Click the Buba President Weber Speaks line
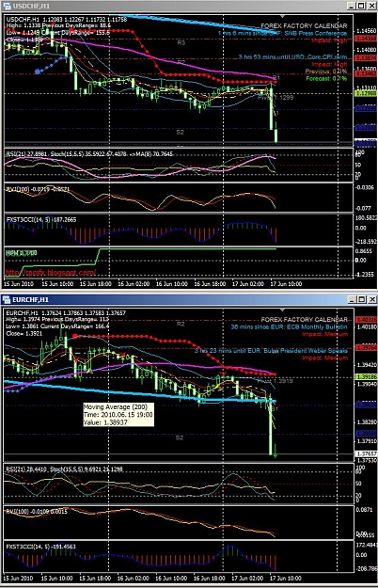The width and height of the screenshot is (378, 588). [x=271, y=351]
